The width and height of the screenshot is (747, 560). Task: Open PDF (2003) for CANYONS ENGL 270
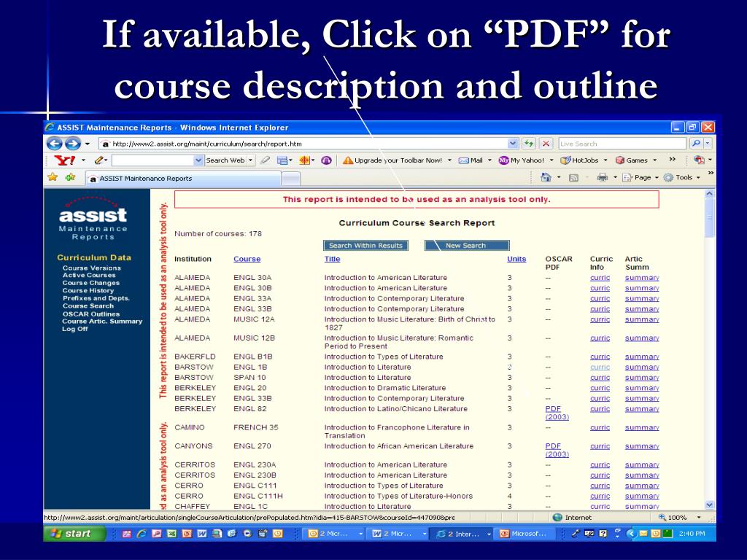coord(557,450)
